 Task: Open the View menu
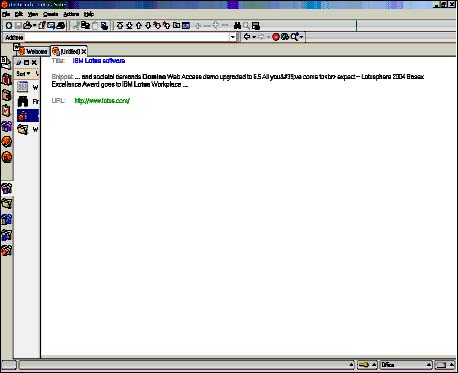pyautogui.click(x=33, y=14)
